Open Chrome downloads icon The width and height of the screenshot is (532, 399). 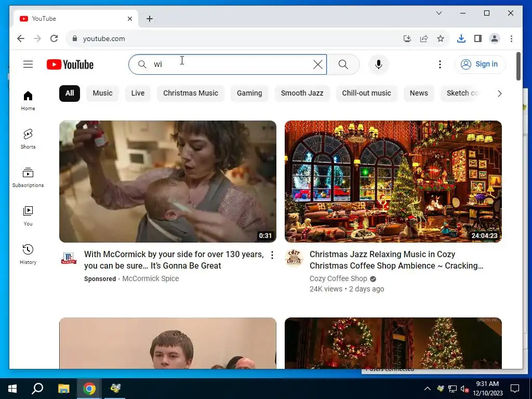(461, 38)
